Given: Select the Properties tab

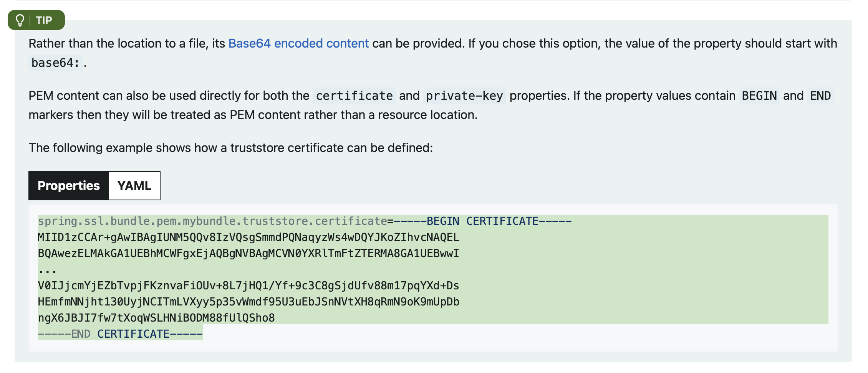Looking at the screenshot, I should tap(69, 186).
